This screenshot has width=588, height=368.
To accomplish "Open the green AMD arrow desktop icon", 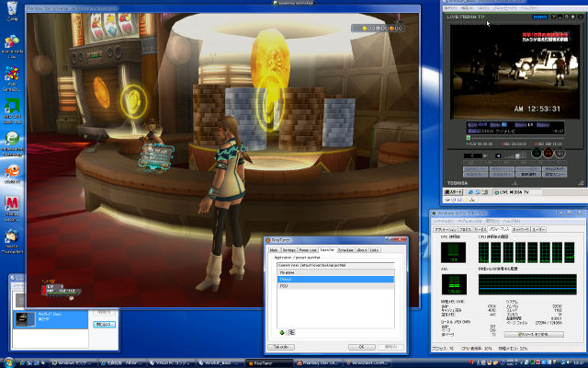I will click(x=12, y=111).
